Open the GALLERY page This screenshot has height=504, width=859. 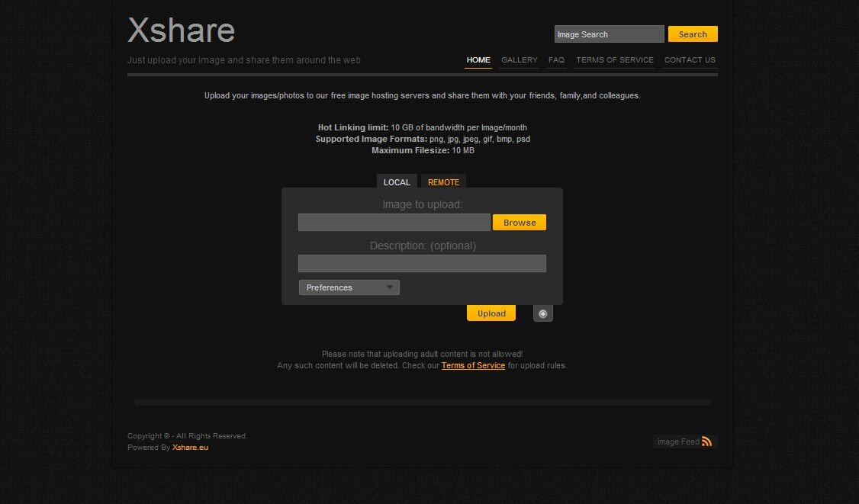point(520,60)
